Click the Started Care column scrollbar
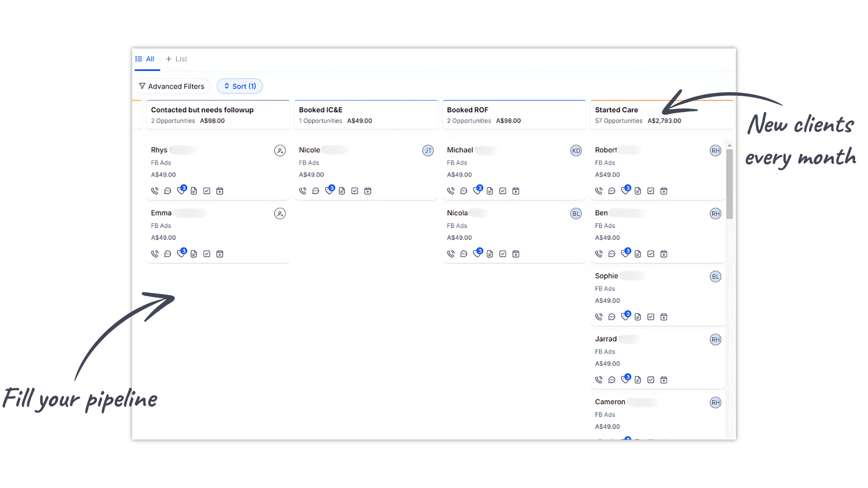The height and width of the screenshot is (488, 868). (x=729, y=184)
